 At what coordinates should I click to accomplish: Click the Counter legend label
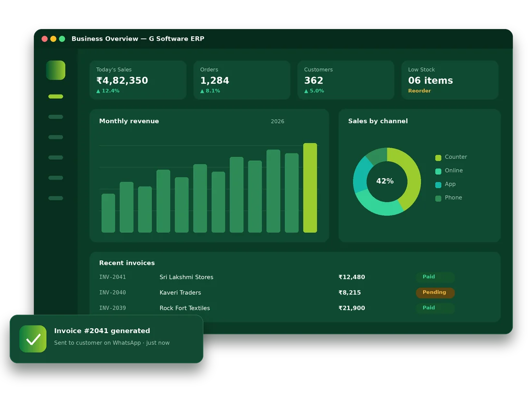pos(456,157)
